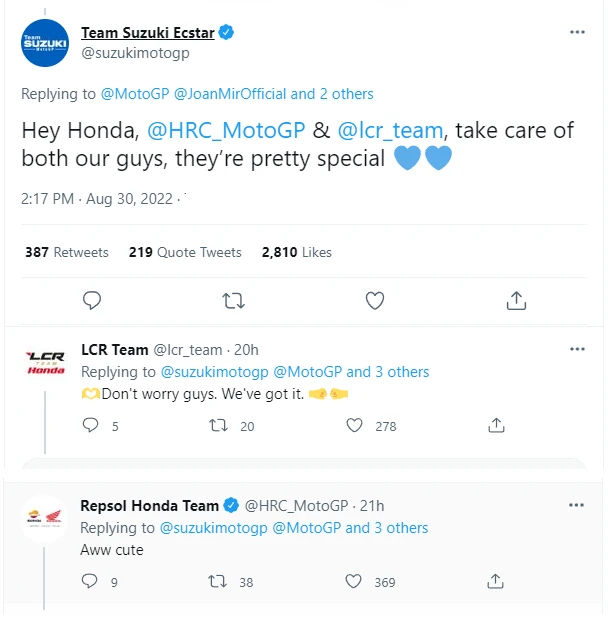Share the LCR Team reply

[x=496, y=425]
